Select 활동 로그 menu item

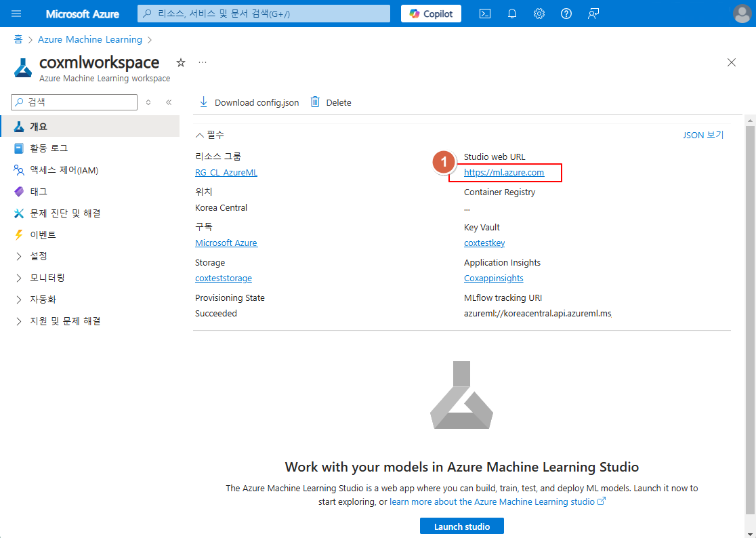(x=89, y=148)
